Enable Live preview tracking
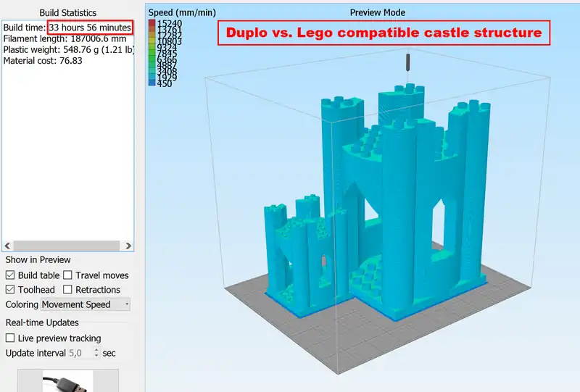Image resolution: width=580 pixels, height=392 pixels. (x=10, y=338)
